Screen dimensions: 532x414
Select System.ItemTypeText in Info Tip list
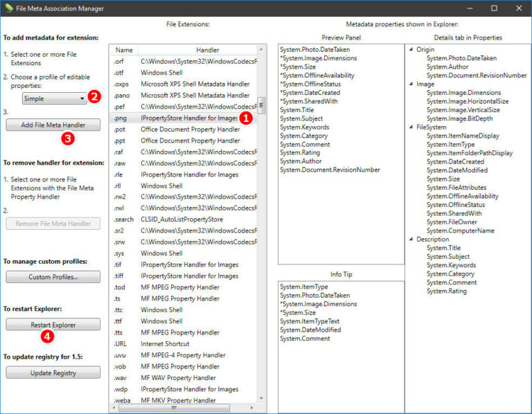coord(309,321)
